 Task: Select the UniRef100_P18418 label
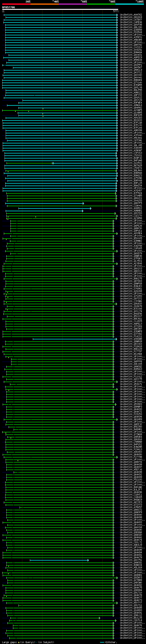(x=131, y=347)
